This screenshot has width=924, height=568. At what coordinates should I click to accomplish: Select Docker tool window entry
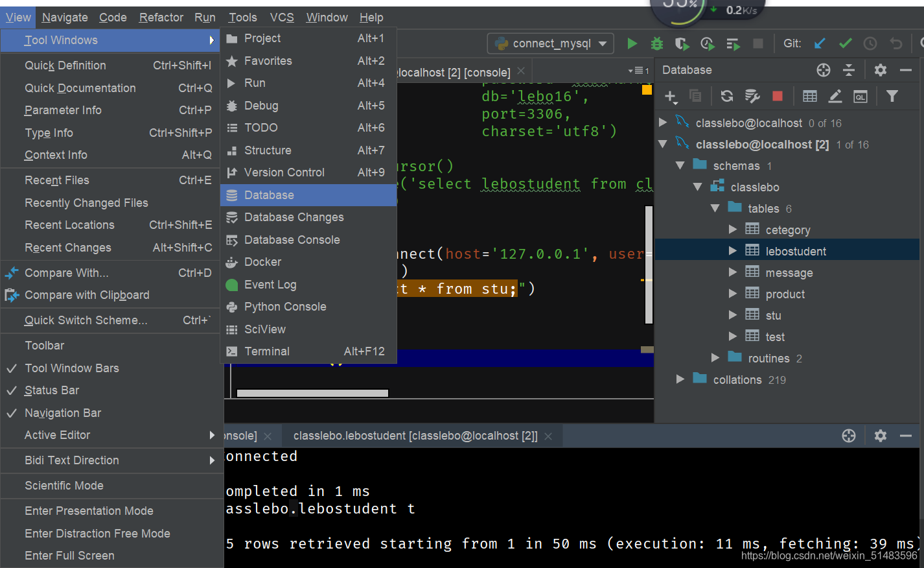click(x=308, y=262)
